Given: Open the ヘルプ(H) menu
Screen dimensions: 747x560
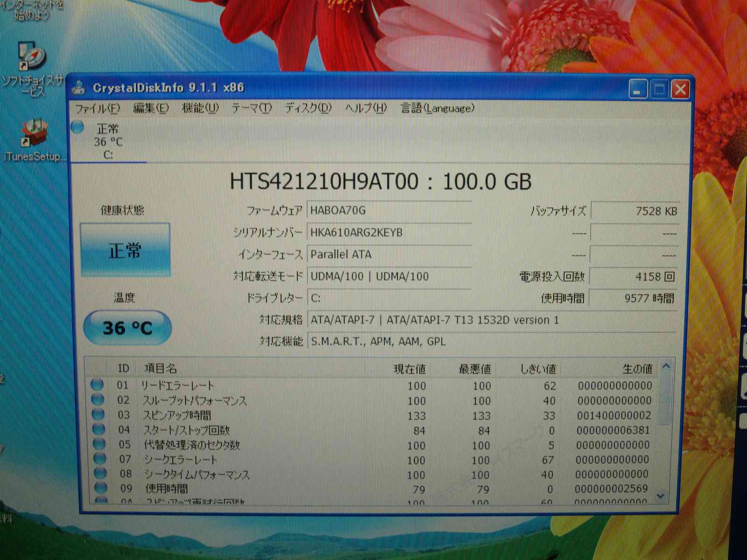Looking at the screenshot, I should point(366,108).
